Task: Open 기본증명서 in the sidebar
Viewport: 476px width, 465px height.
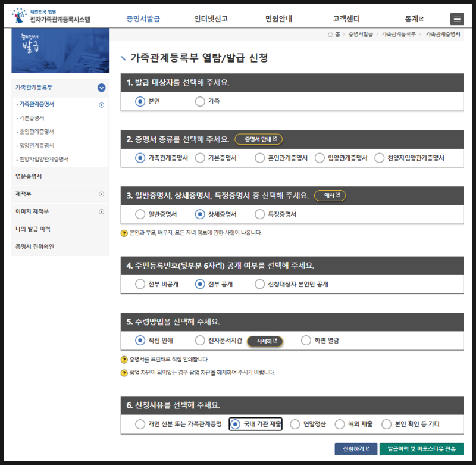Action: pyautogui.click(x=32, y=118)
